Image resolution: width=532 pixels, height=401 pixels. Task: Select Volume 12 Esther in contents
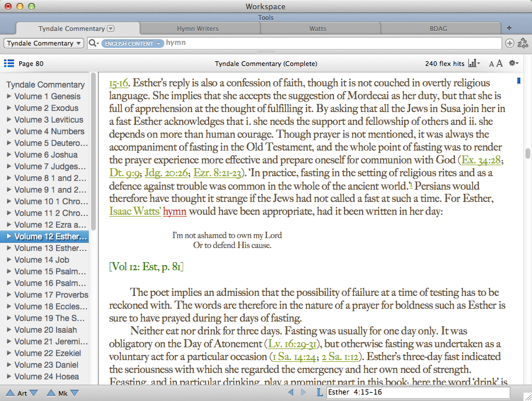coord(44,236)
